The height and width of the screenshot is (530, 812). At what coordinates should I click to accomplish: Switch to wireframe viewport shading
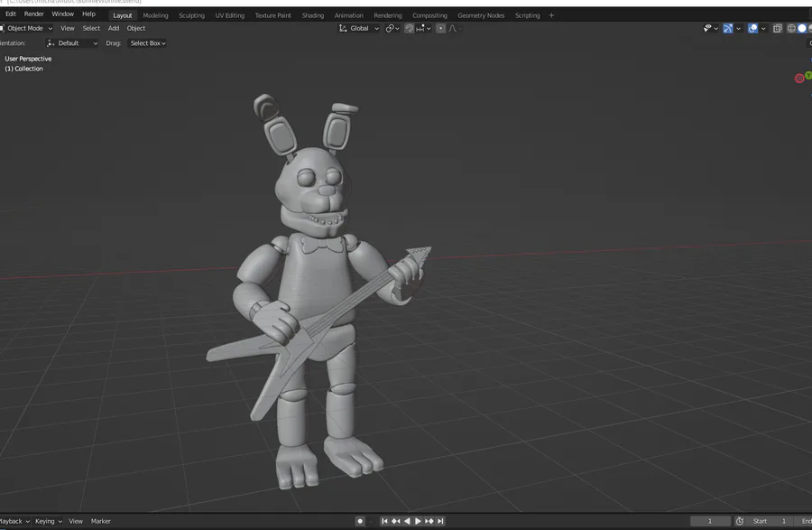tap(791, 29)
